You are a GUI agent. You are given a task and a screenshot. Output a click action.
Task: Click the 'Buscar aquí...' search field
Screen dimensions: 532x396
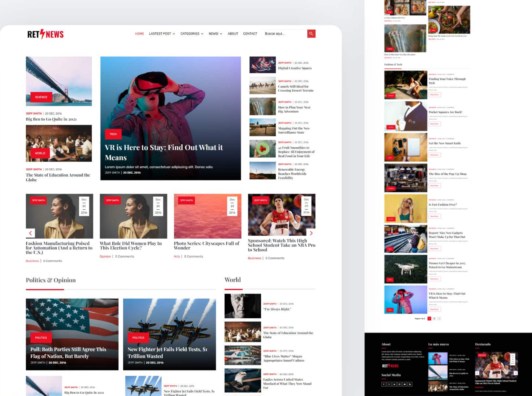pyautogui.click(x=285, y=34)
